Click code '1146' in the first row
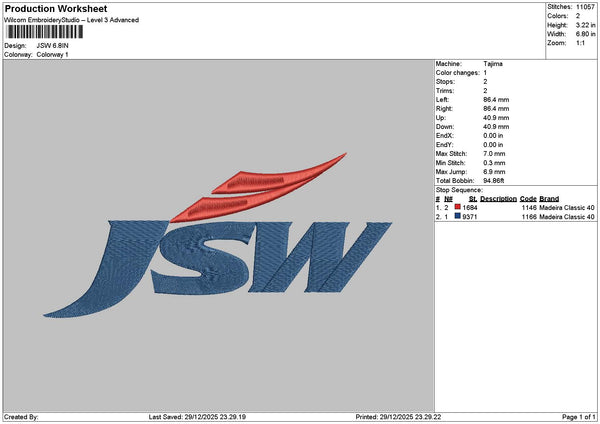Viewport: 600px width, 424px height. pyautogui.click(x=529, y=208)
